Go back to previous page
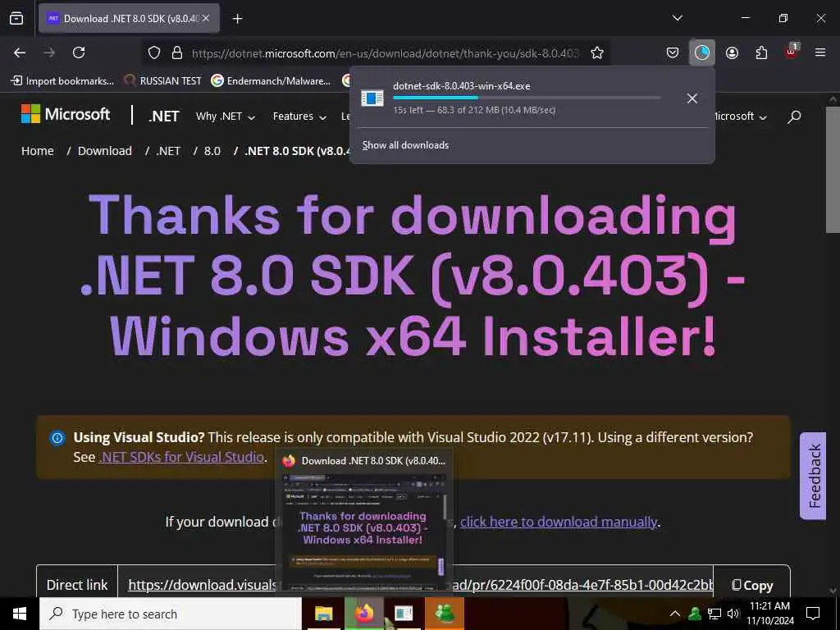The image size is (840, 630). click(20, 52)
